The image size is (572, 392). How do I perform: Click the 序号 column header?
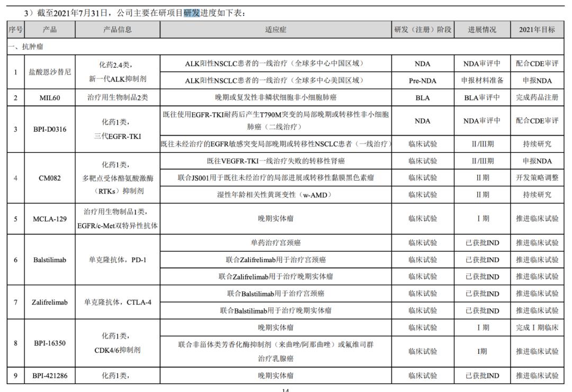click(x=14, y=29)
